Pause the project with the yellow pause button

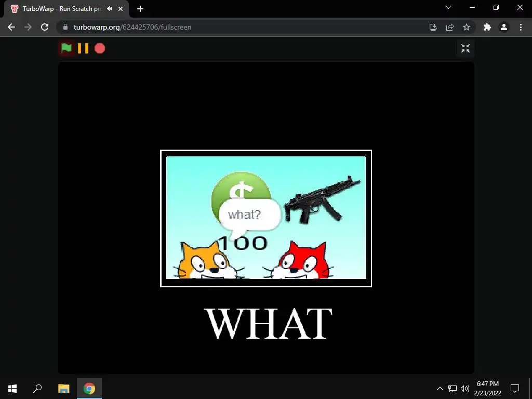coord(83,48)
